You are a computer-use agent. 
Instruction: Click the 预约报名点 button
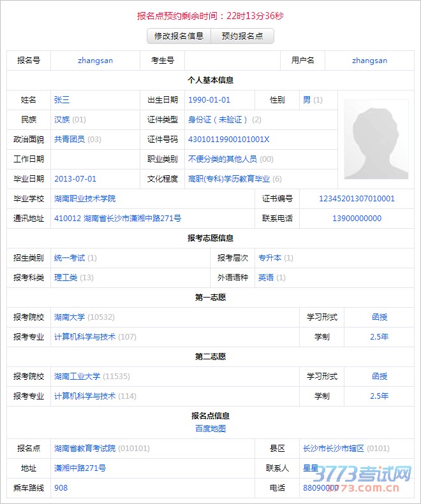pos(242,36)
